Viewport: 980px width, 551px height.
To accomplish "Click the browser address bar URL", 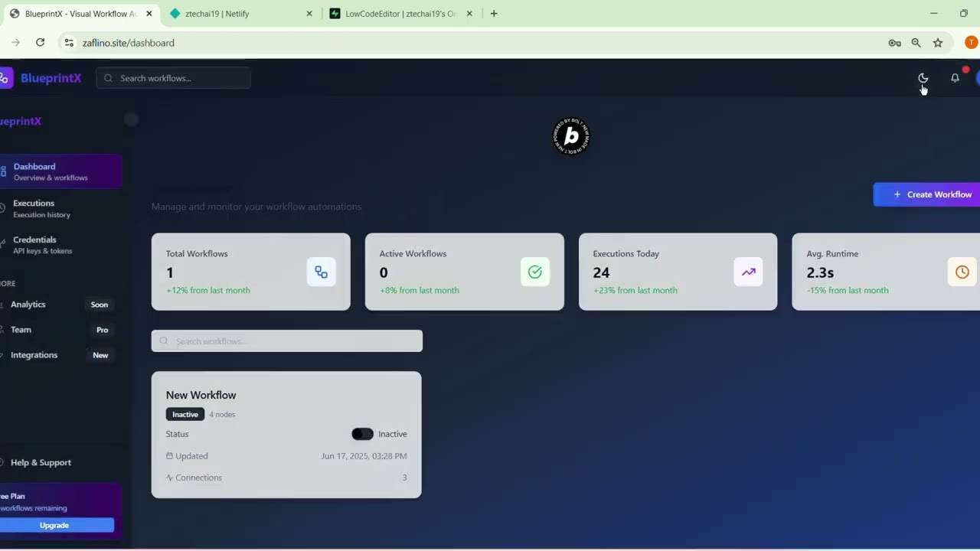I will click(129, 43).
